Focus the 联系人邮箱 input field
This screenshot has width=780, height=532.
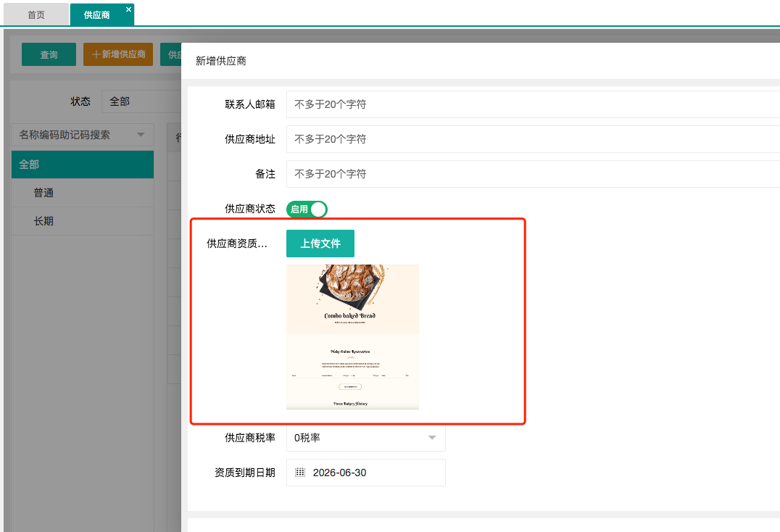click(x=533, y=104)
